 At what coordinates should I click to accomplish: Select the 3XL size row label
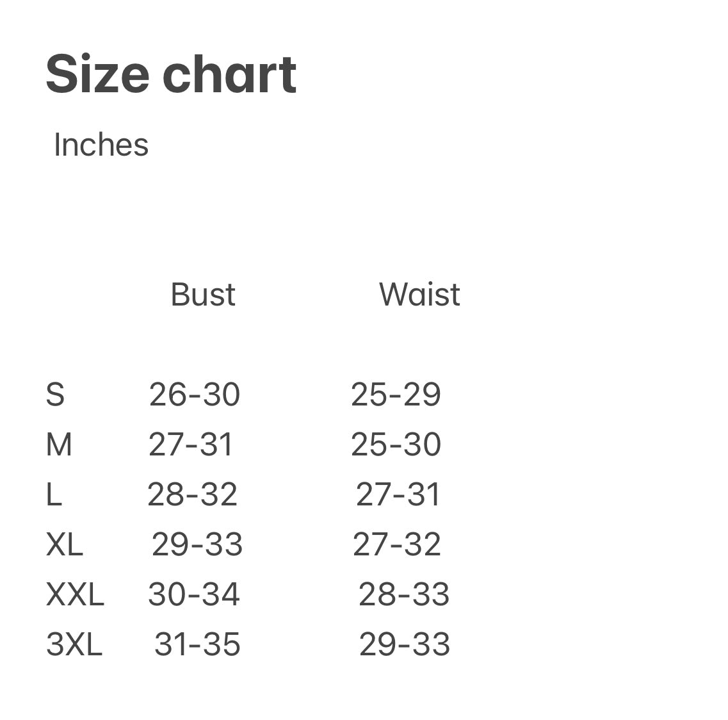[74, 644]
